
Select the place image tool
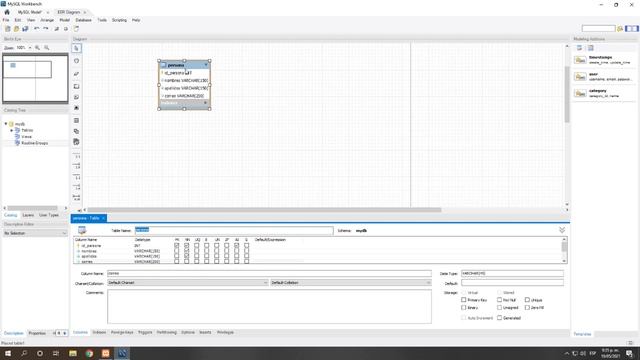tap(76, 108)
